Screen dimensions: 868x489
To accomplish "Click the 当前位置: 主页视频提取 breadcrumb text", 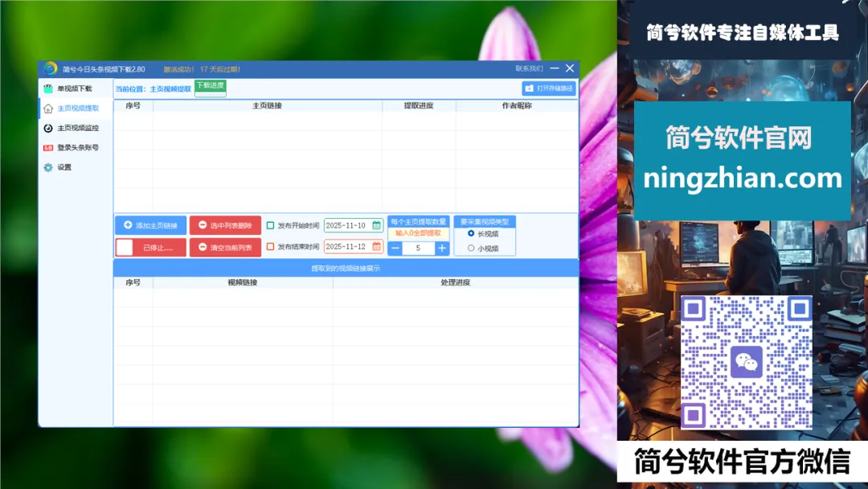I will tap(154, 89).
